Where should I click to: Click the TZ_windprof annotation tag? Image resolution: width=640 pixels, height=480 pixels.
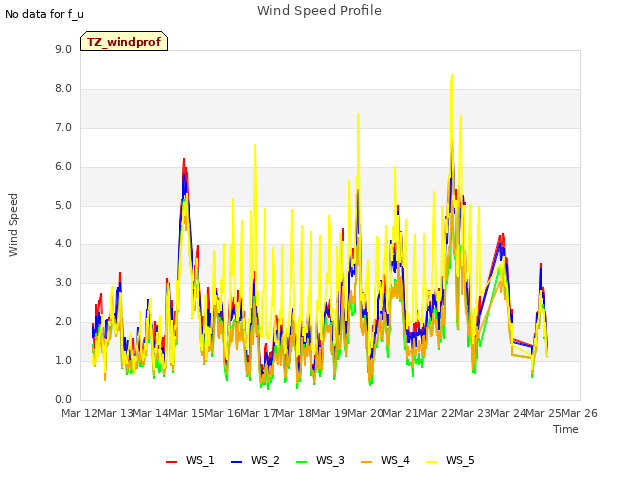pos(124,41)
